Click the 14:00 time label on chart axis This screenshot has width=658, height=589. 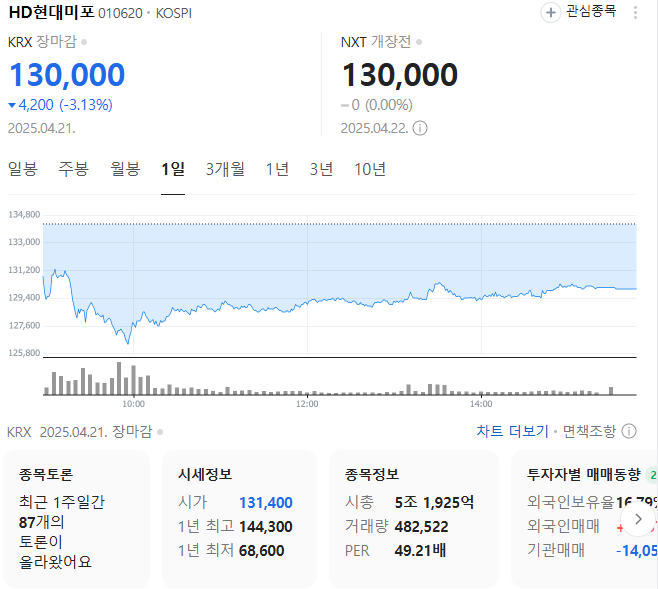pos(481,404)
